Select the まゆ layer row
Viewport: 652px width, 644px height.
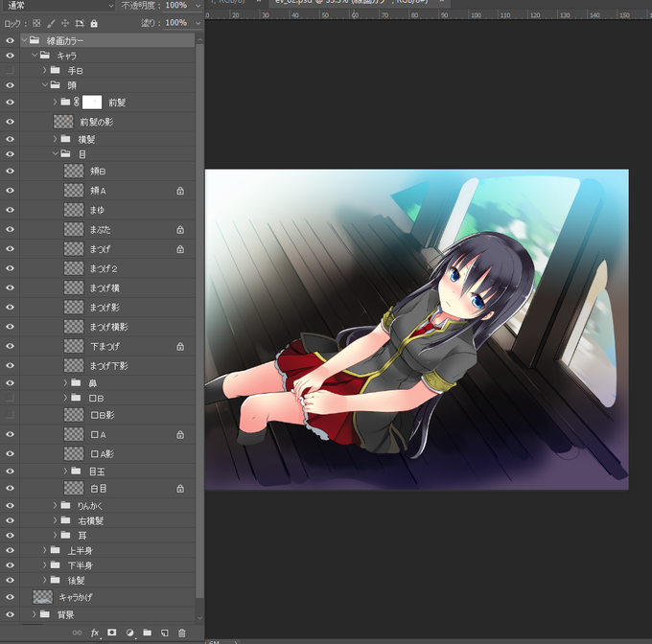[107, 210]
